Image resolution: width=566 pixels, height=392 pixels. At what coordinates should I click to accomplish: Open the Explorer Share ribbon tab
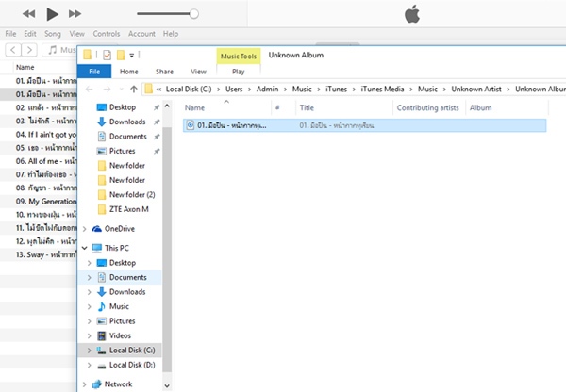[x=164, y=72]
